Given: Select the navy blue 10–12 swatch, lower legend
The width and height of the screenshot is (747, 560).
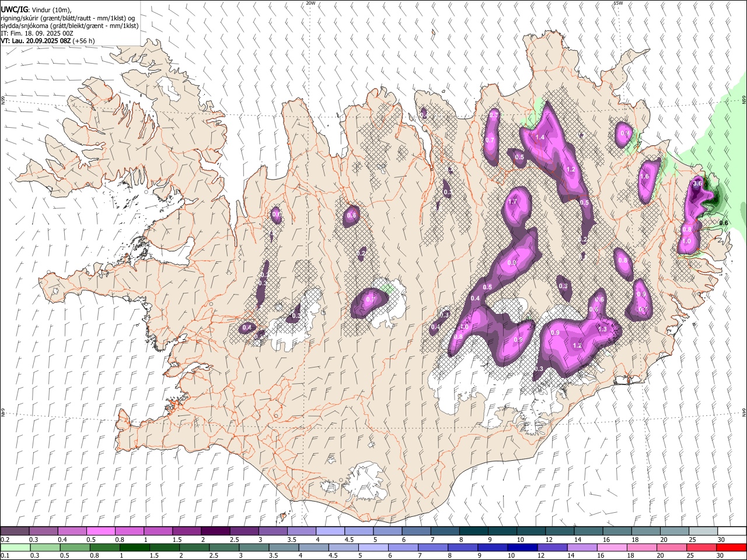Looking at the screenshot, I should (x=522, y=548).
